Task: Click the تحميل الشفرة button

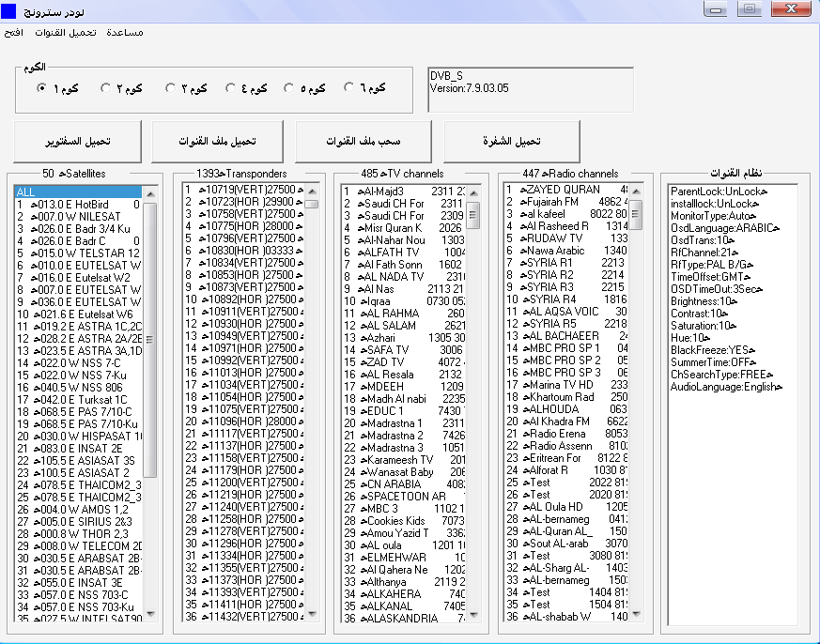Action: pos(512,142)
